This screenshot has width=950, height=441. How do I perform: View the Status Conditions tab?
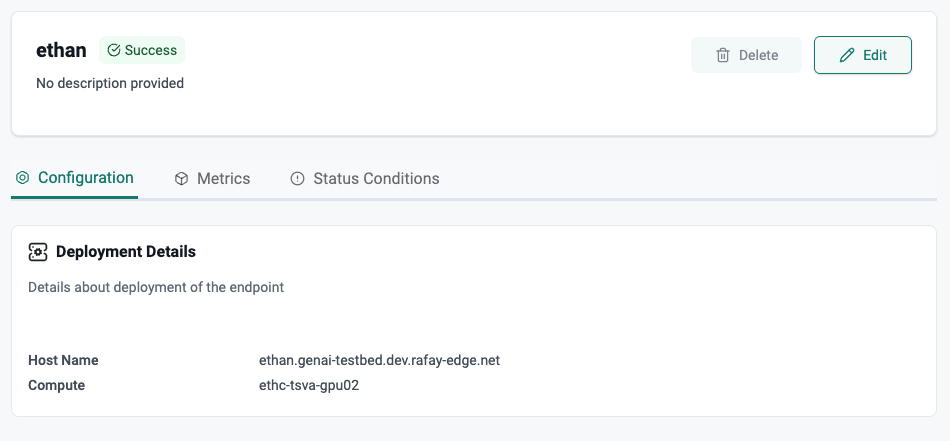coord(376,179)
